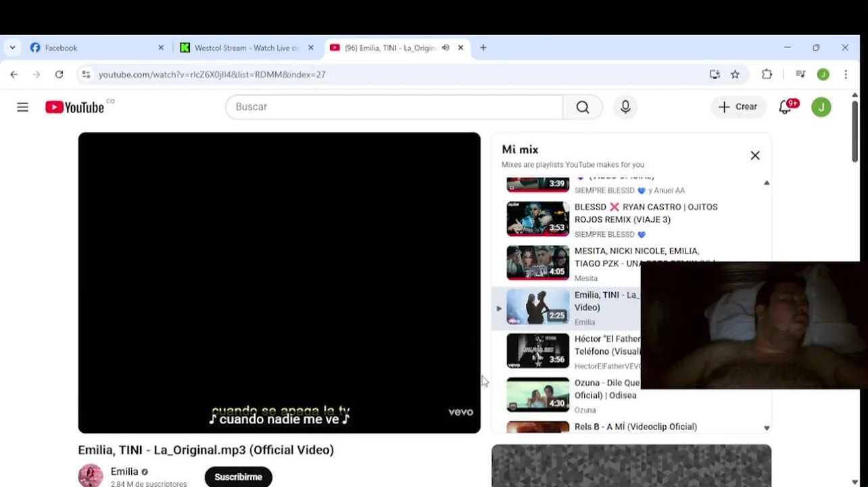
Task: Close the Facebook tab
Action: point(161,48)
